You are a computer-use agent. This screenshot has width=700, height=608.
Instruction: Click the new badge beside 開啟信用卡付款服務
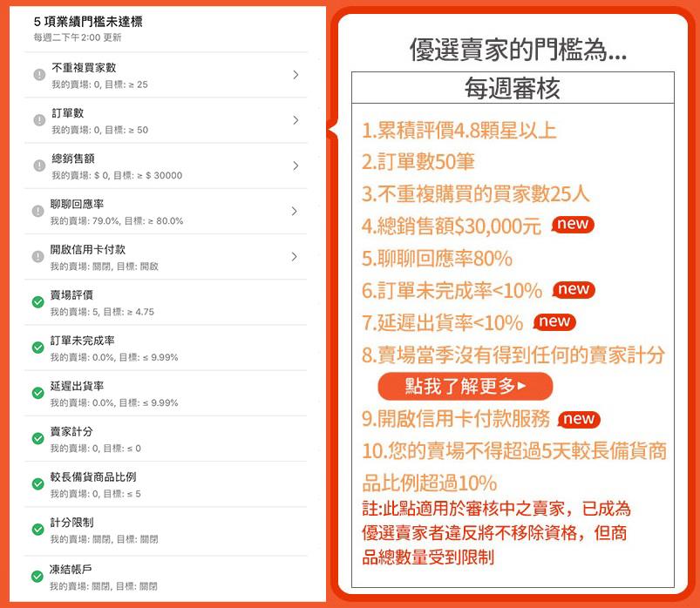577,420
